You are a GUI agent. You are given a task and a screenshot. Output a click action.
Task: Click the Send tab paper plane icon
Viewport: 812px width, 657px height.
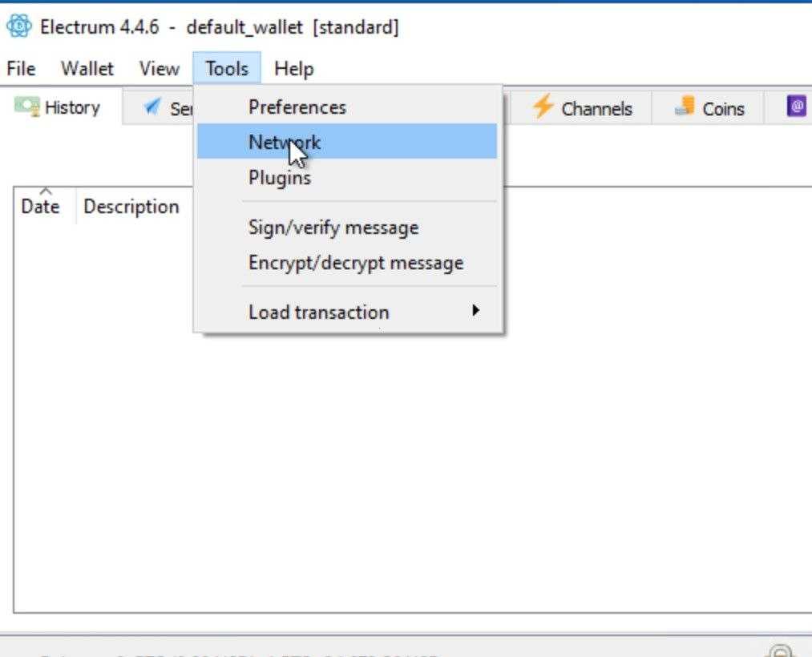[x=152, y=107]
